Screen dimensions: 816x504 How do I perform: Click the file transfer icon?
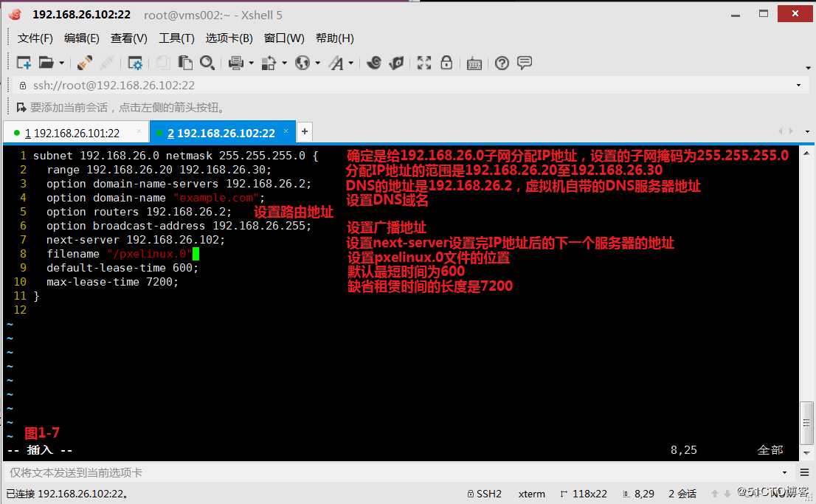tap(269, 63)
